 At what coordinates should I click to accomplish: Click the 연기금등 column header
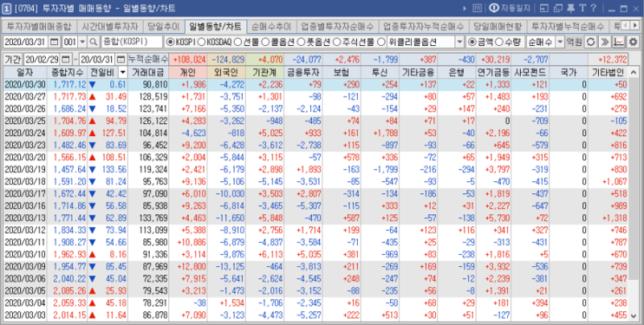point(492,73)
